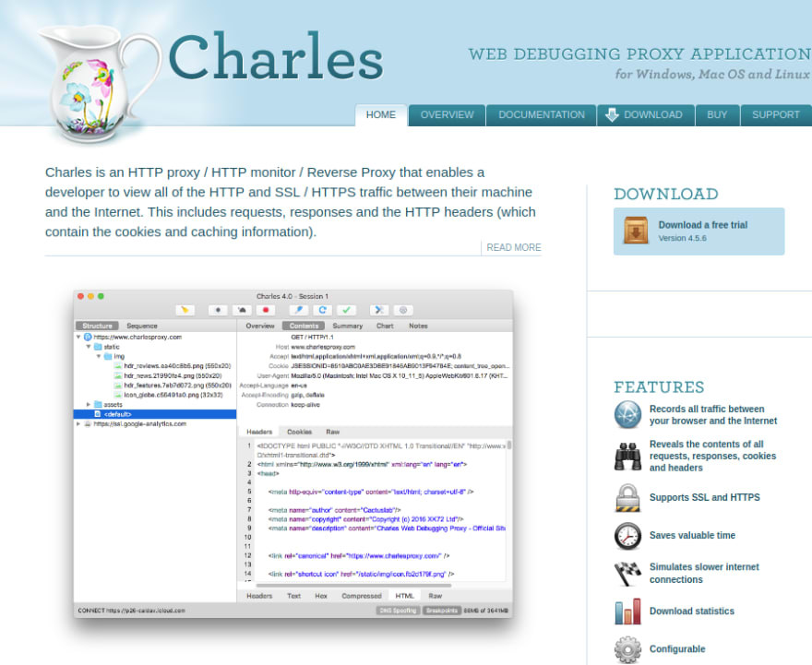Collapse the static folder disclosure triangle
The image size is (812, 665).
click(x=89, y=347)
